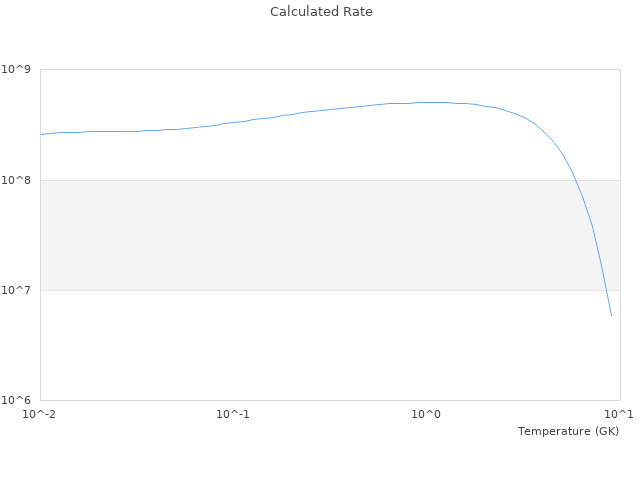Click the 10^0 x-axis tick label
Viewport: 640px width, 480px height.
[426, 414]
